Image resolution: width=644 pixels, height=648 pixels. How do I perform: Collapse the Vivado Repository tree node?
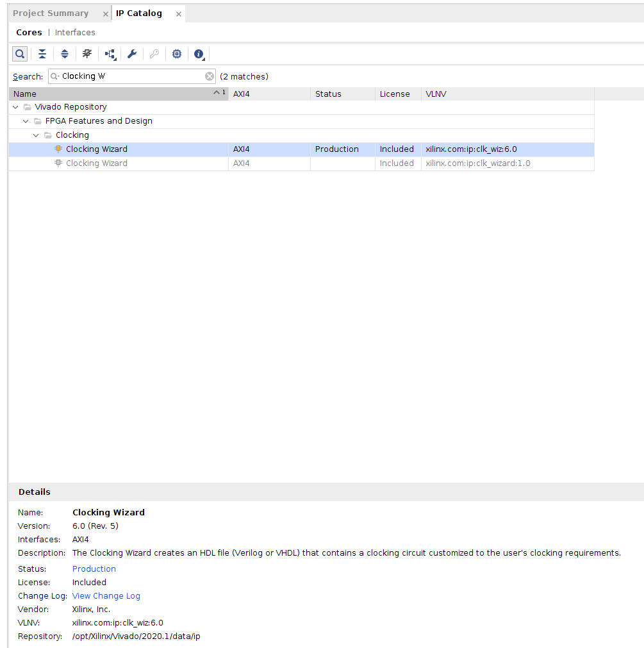point(15,107)
